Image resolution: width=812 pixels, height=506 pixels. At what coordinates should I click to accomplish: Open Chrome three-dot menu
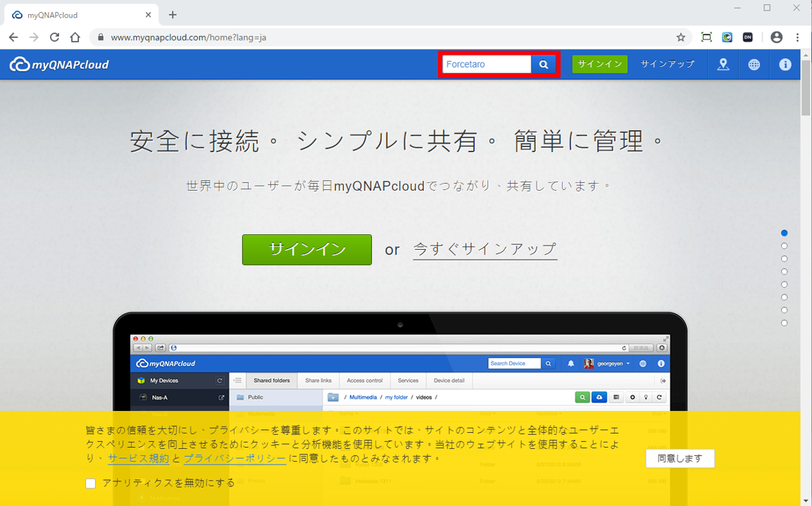click(x=797, y=37)
